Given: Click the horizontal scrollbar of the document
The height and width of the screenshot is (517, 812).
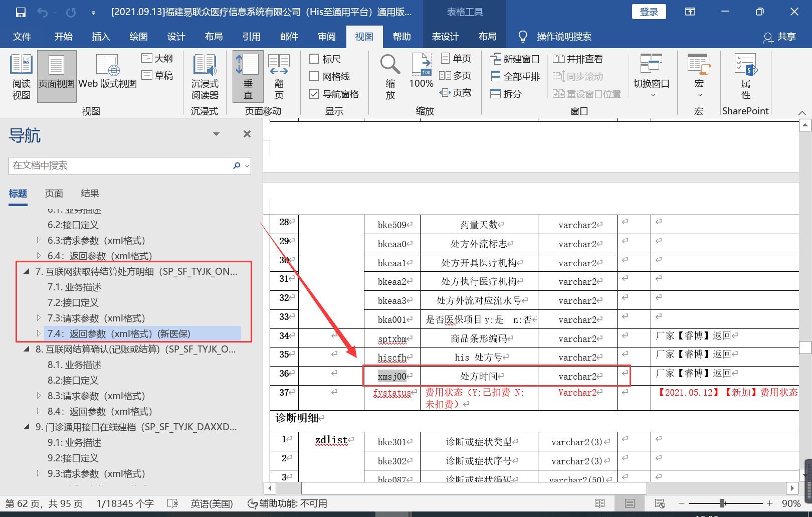Looking at the screenshot, I should [474, 488].
